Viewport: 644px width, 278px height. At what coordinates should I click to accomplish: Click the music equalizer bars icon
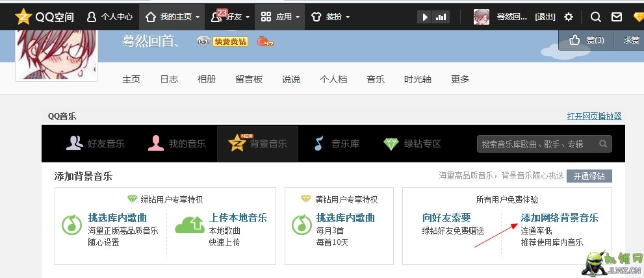[441, 17]
